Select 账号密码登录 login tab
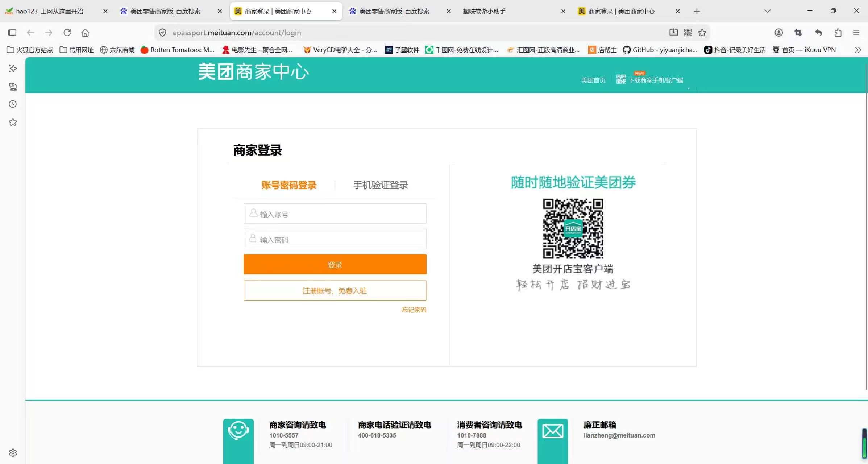 click(x=289, y=185)
